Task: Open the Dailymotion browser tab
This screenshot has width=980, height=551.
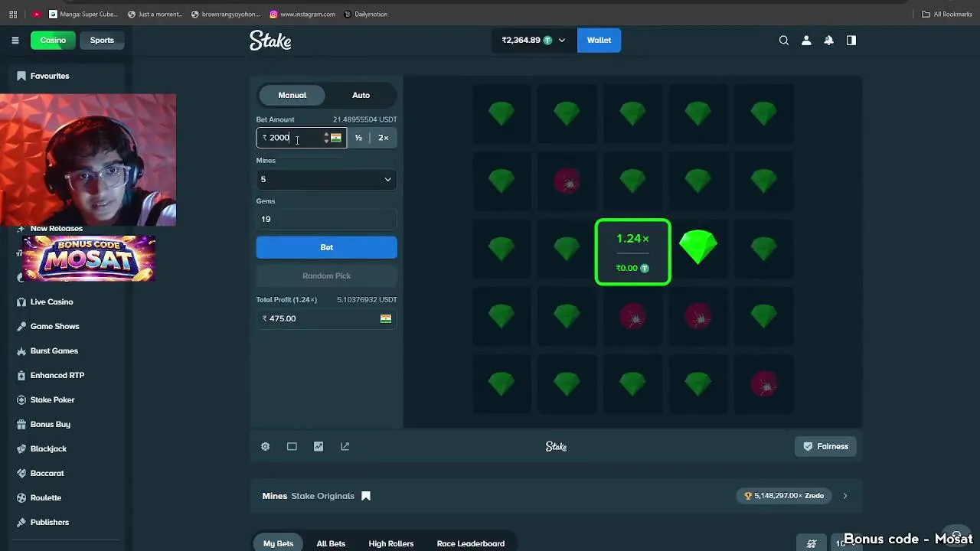Action: click(366, 14)
